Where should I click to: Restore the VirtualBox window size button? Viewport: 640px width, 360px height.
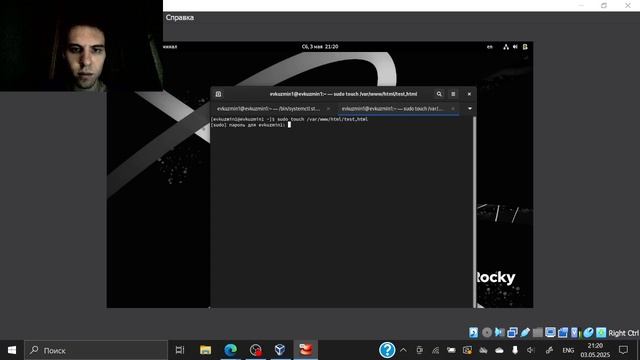coord(604,5)
